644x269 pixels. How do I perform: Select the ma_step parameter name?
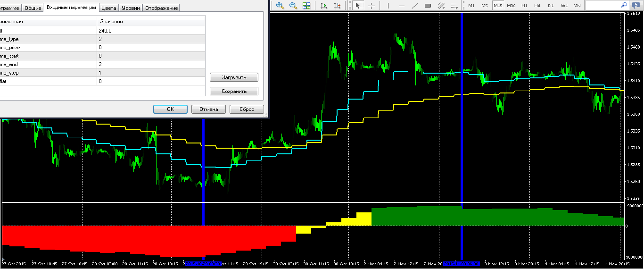(10, 73)
